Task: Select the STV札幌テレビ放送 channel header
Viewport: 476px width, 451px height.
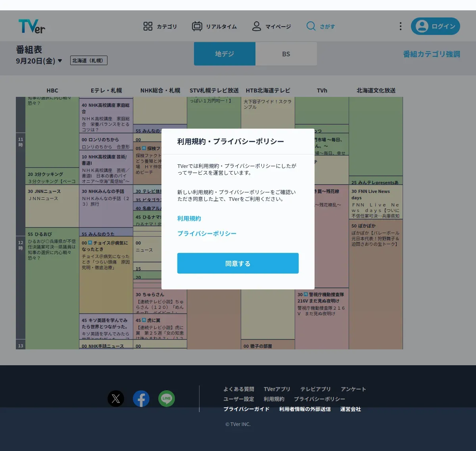Action: [214, 91]
